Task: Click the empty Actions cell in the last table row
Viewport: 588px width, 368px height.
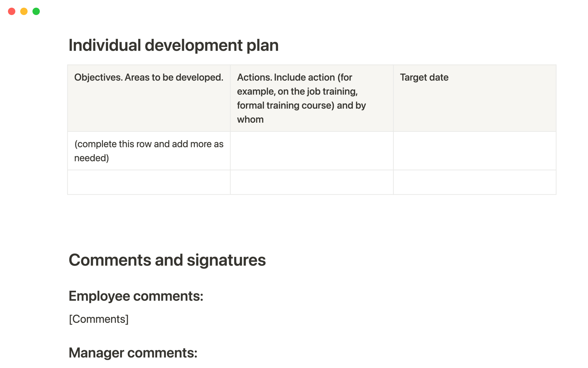Action: point(312,182)
